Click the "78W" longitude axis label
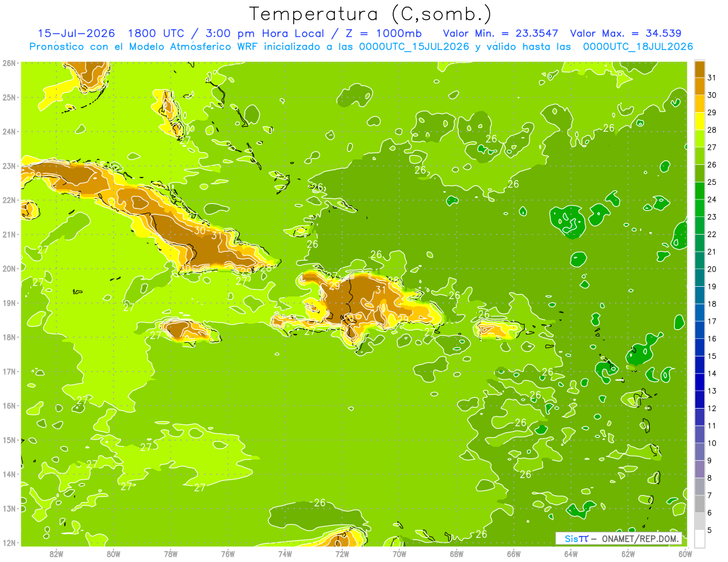 coord(170,554)
